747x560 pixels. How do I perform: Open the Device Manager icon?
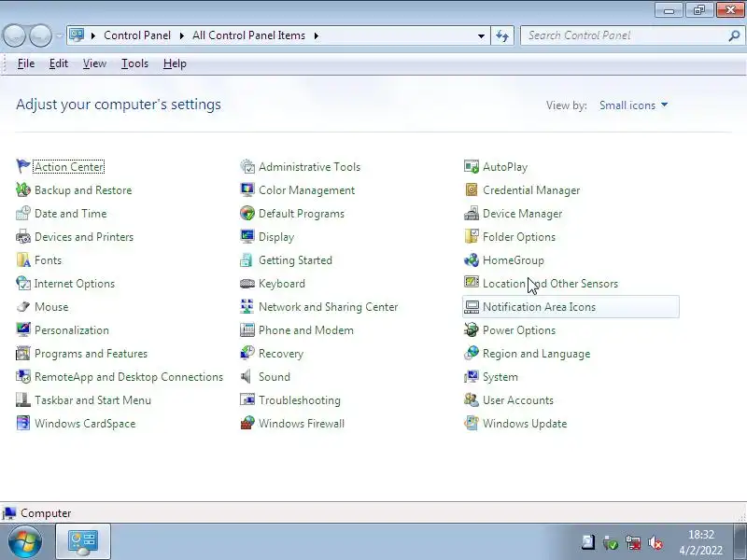(472, 214)
